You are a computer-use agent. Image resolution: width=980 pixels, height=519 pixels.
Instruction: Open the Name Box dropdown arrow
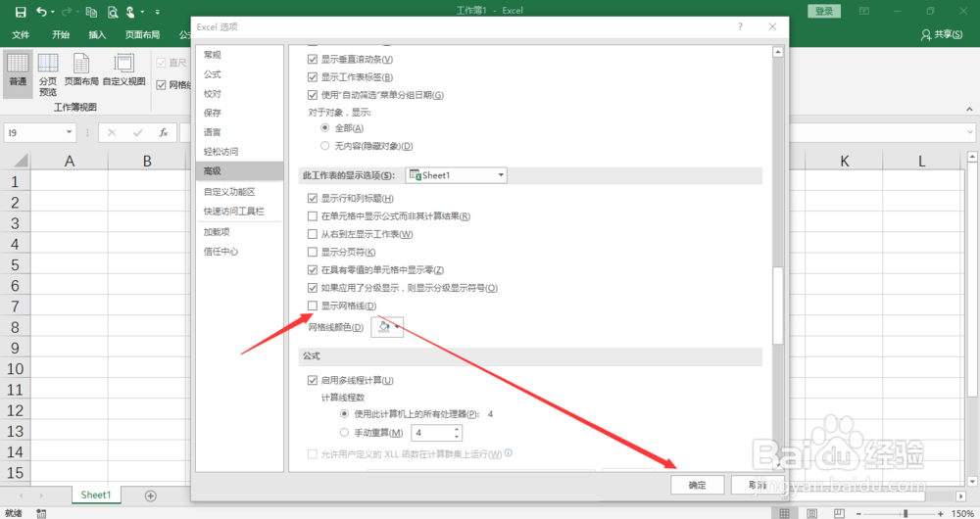coord(69,132)
